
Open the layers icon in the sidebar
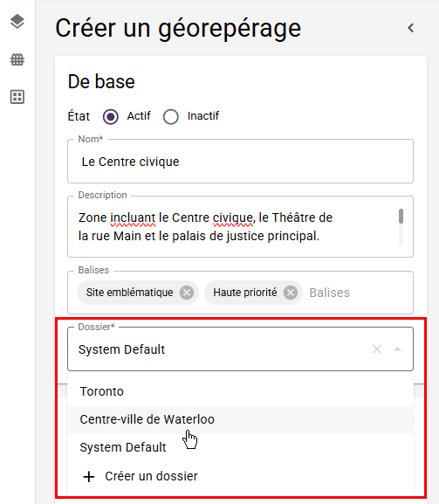coord(17,22)
